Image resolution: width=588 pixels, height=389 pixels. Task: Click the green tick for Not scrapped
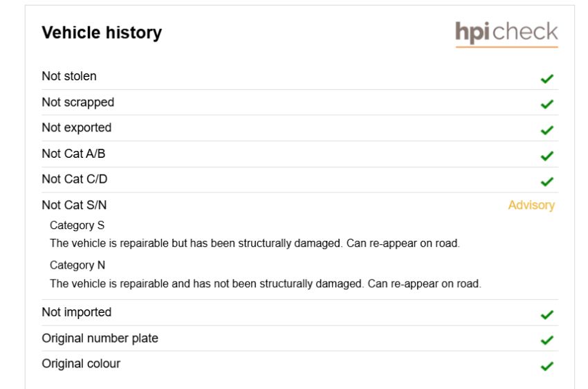[x=547, y=104]
